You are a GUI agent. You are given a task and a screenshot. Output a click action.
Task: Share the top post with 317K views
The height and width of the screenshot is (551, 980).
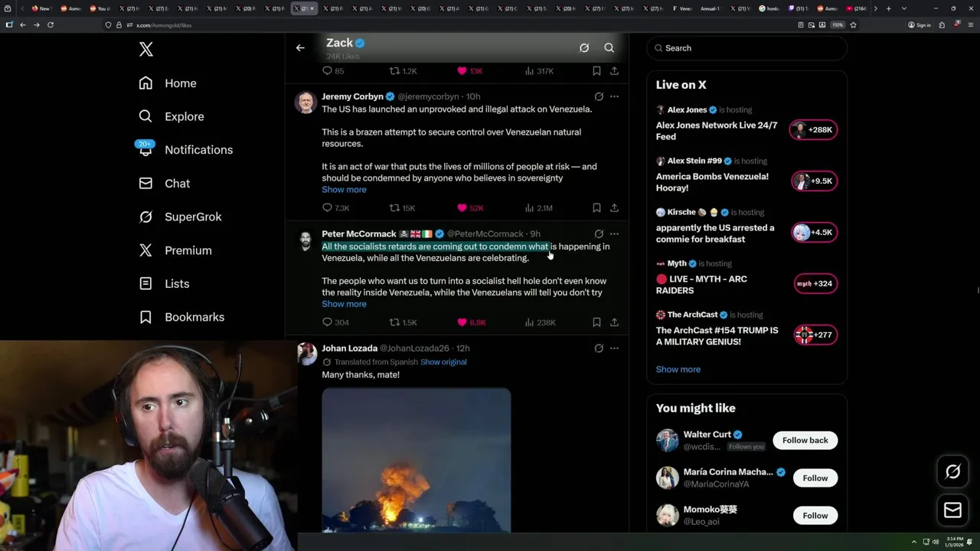click(x=614, y=71)
